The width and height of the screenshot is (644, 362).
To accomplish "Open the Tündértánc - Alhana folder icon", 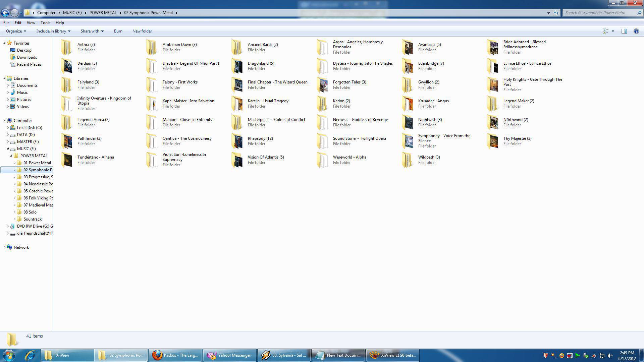I will pyautogui.click(x=67, y=160).
